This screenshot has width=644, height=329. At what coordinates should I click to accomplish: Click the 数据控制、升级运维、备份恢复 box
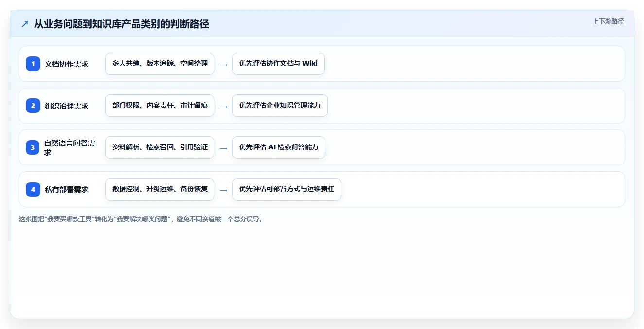[x=160, y=189]
